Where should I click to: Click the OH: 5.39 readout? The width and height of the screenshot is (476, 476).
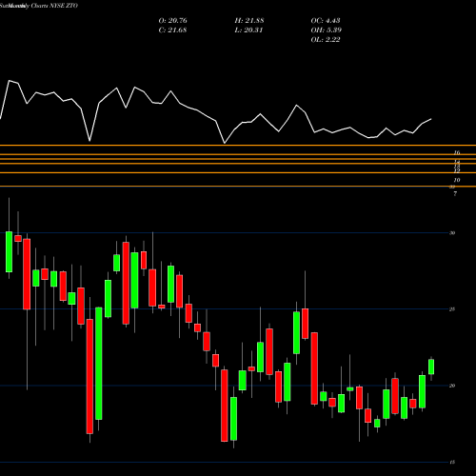coord(326,30)
